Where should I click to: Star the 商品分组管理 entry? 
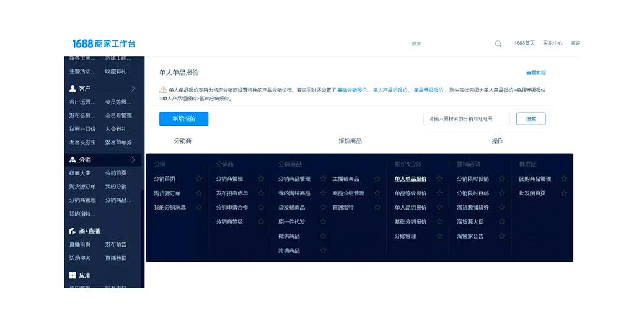click(x=377, y=193)
